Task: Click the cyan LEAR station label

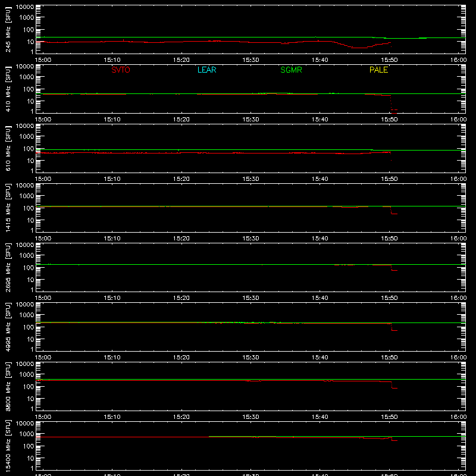Action: click(206, 70)
